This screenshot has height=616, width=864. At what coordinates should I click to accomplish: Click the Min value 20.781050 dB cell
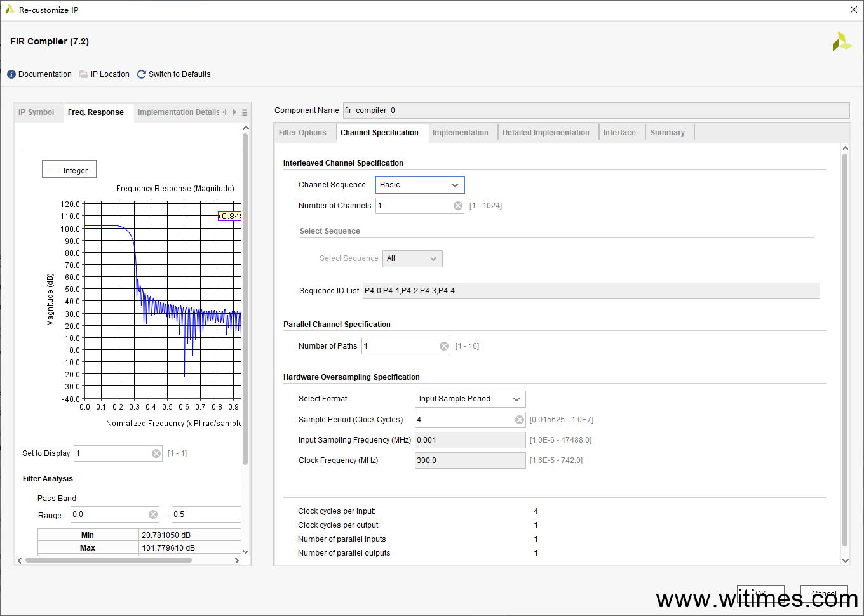[x=190, y=535]
